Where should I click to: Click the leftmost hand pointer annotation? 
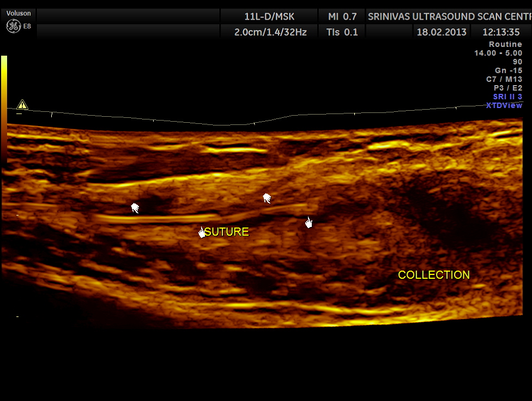135,208
